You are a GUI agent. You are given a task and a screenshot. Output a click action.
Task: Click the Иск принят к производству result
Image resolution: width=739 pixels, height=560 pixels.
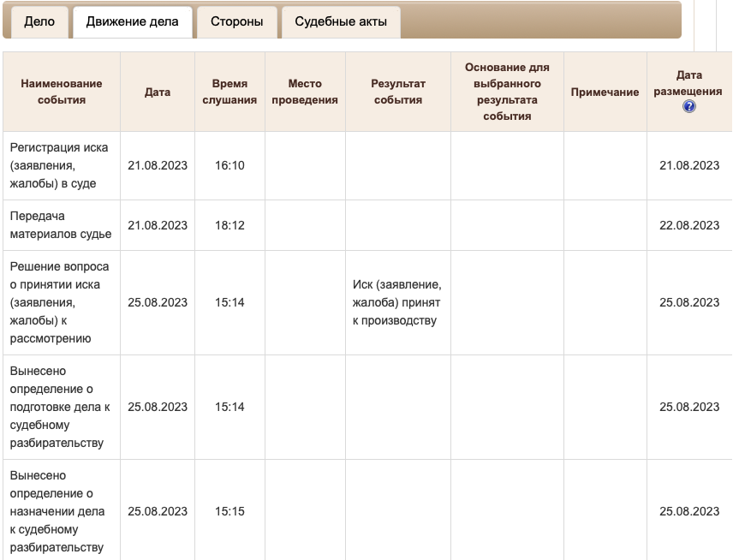(396, 303)
